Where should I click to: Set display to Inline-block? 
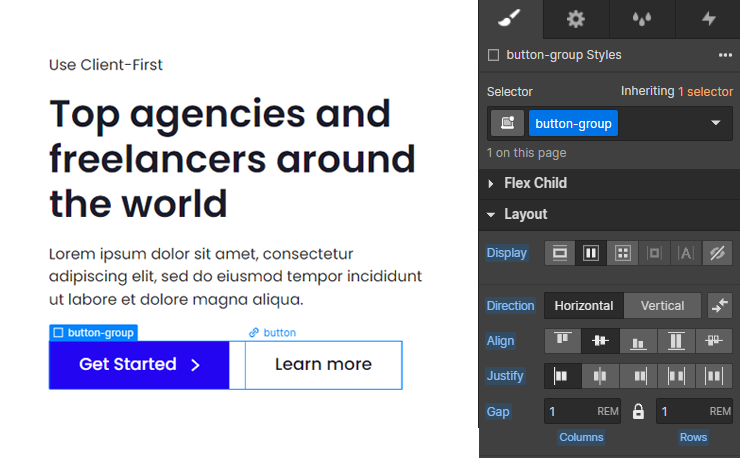click(654, 253)
